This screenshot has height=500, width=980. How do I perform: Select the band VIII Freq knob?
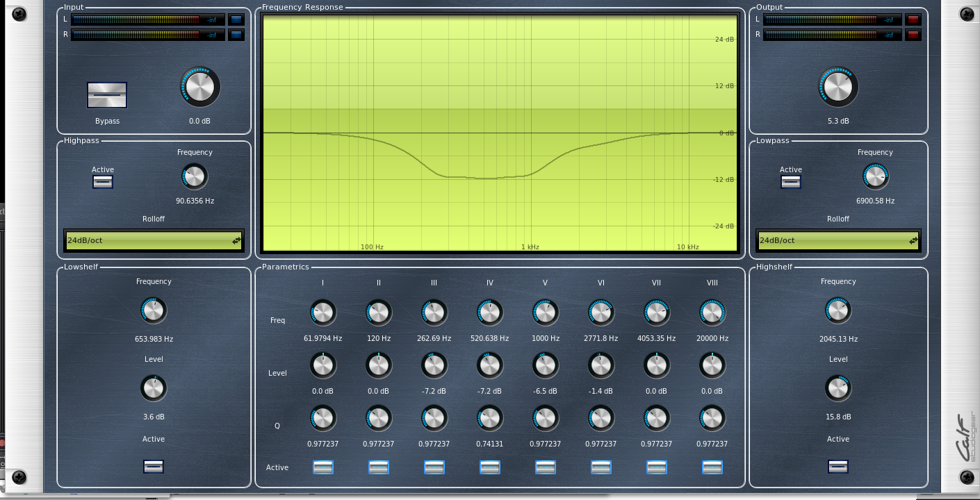[712, 313]
